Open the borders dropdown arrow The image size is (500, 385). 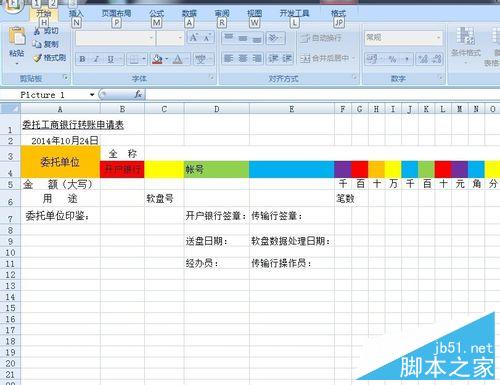144,59
